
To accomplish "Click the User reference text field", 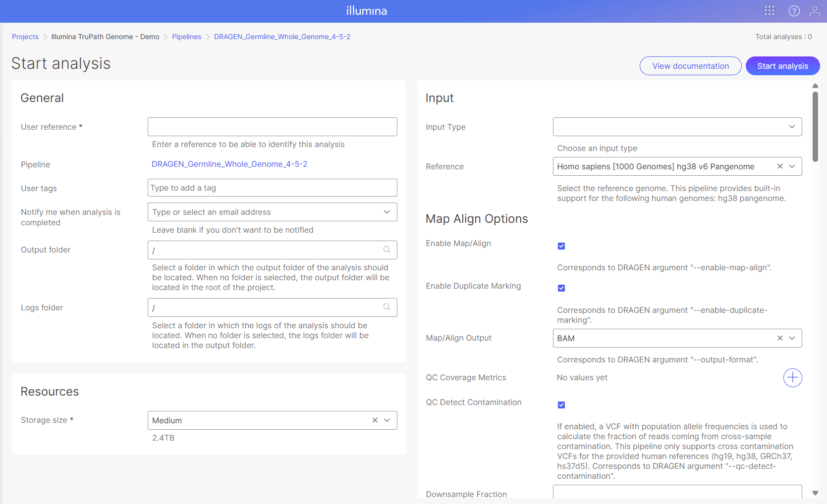I will [272, 127].
